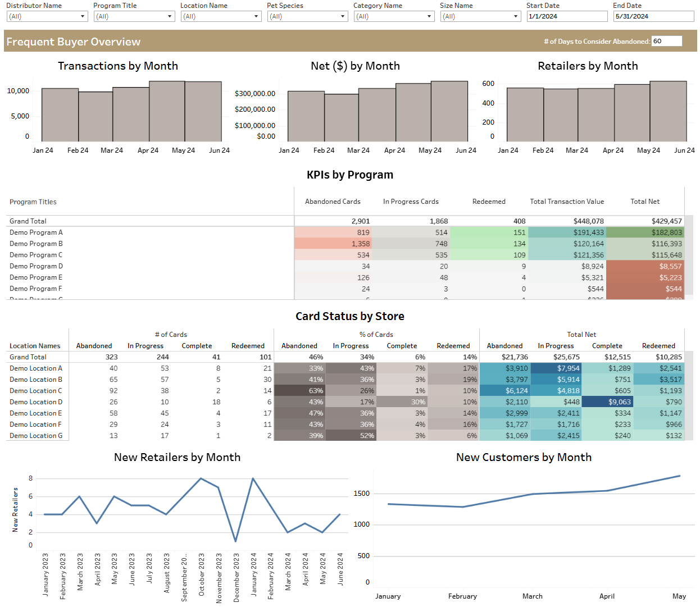Click the Total Transaction Value column header
700x607 pixels.
tap(567, 202)
